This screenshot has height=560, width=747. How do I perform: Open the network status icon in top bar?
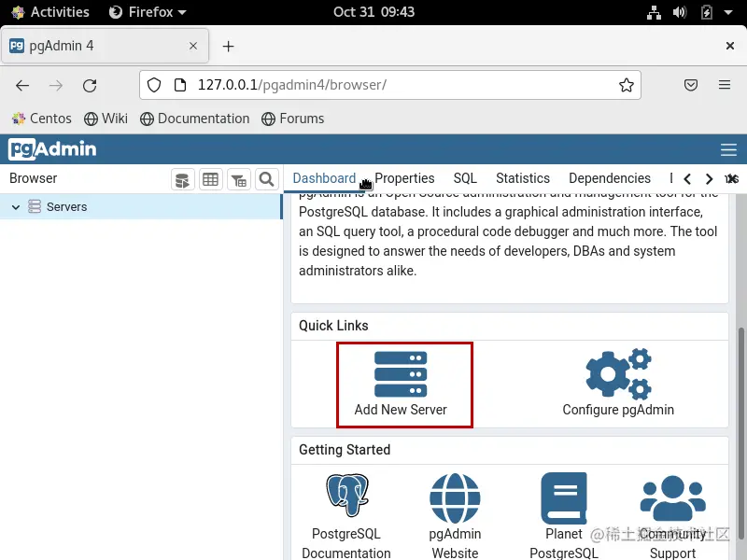click(654, 12)
